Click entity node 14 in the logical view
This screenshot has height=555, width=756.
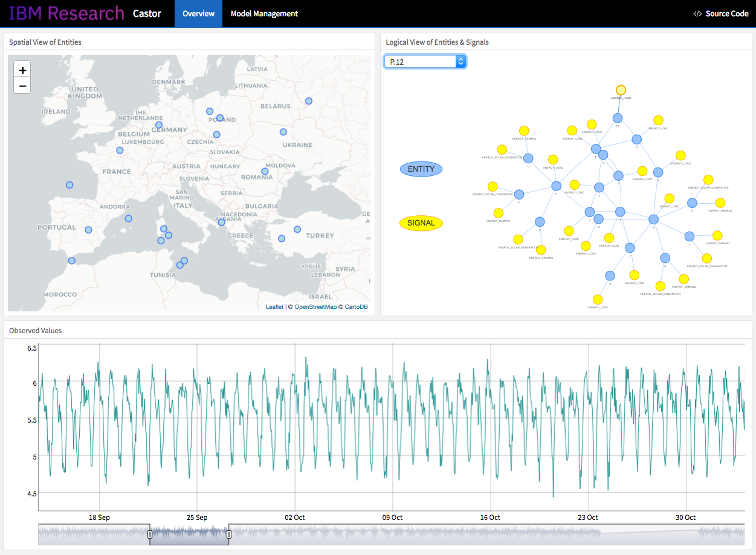tap(658, 172)
